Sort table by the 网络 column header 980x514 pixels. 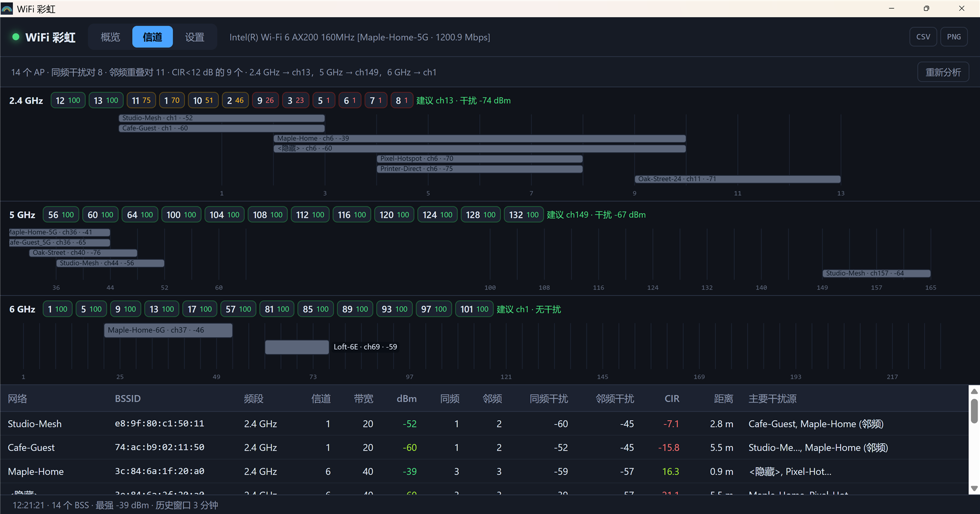tap(17, 399)
